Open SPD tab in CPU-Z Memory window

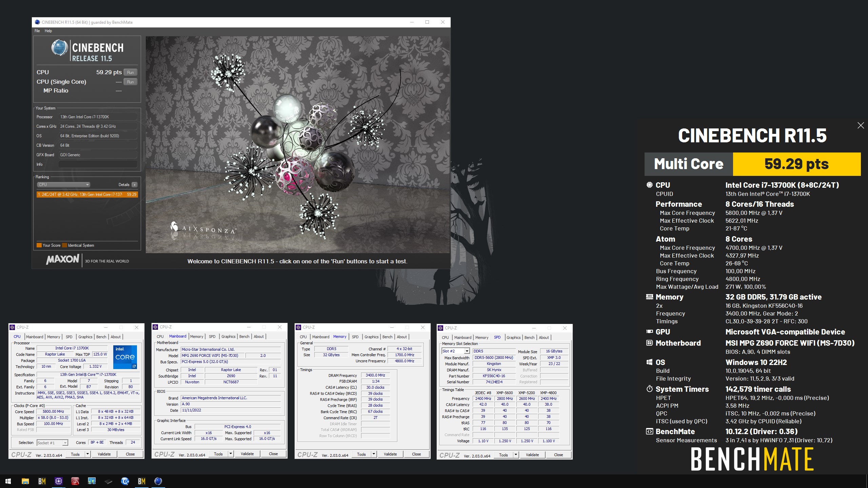tap(355, 337)
